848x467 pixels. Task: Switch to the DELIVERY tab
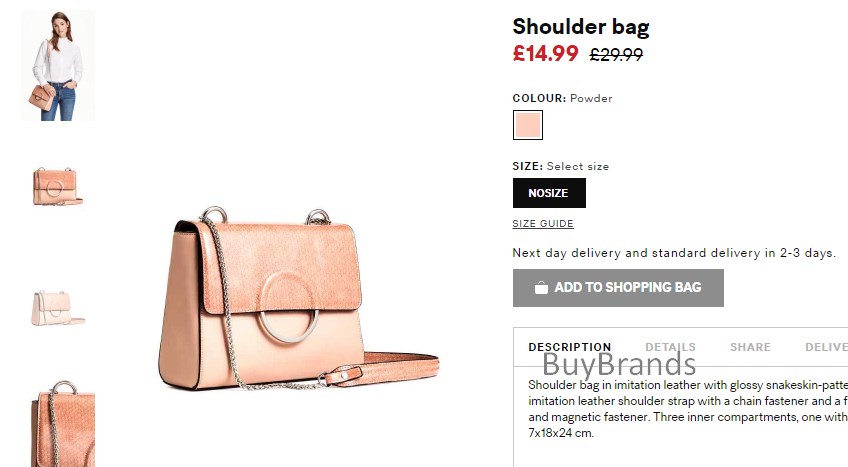(x=826, y=347)
